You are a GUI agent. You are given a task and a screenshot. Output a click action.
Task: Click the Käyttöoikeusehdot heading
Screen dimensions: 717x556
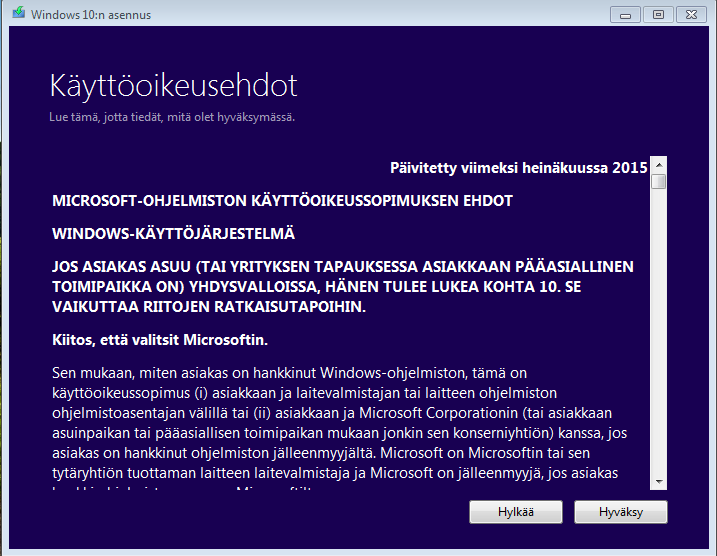(173, 86)
